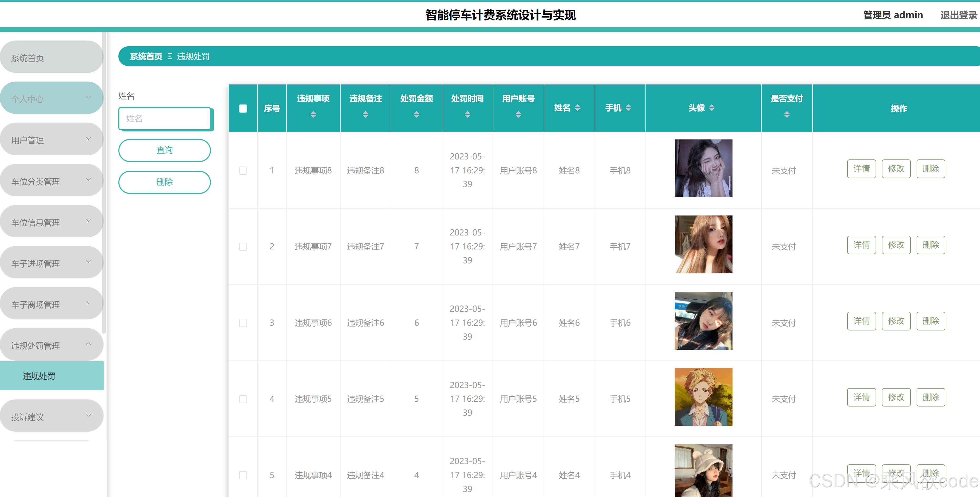Image resolution: width=980 pixels, height=497 pixels.
Task: Click the 头像 column sort arrows
Action: pyautogui.click(x=712, y=108)
